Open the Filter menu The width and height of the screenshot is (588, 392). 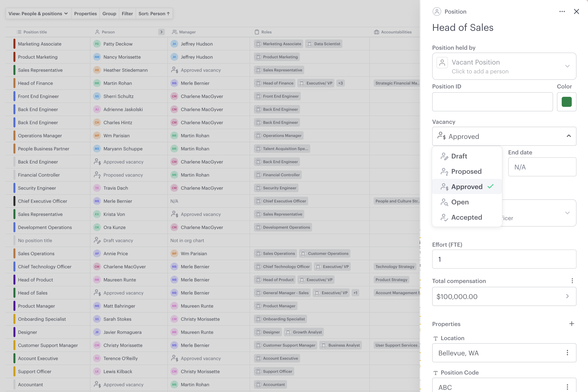click(127, 13)
